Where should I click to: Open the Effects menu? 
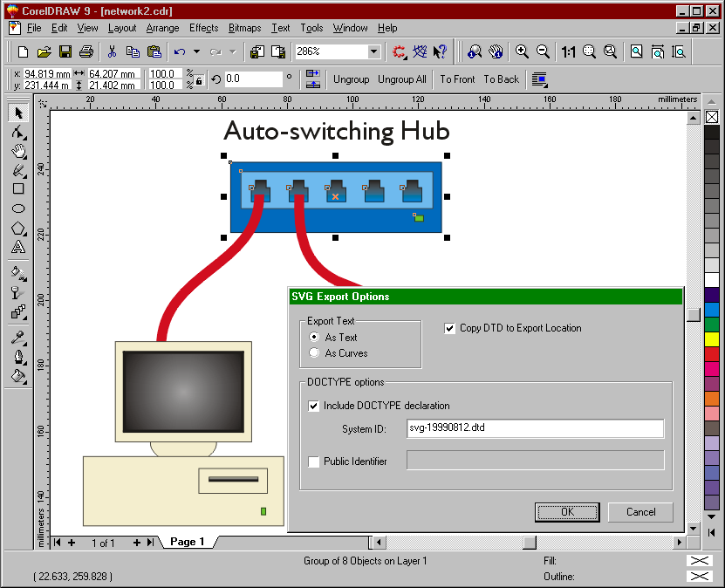[203, 28]
